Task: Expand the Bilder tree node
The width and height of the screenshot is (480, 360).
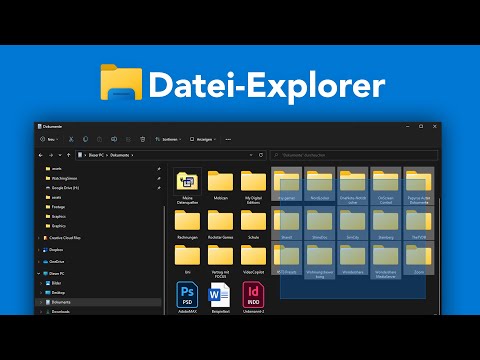Action: coord(41,283)
